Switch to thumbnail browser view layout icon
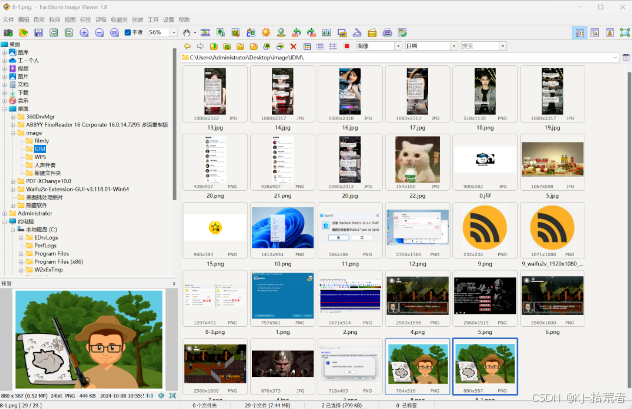The height and width of the screenshot is (409, 632). coord(580,33)
